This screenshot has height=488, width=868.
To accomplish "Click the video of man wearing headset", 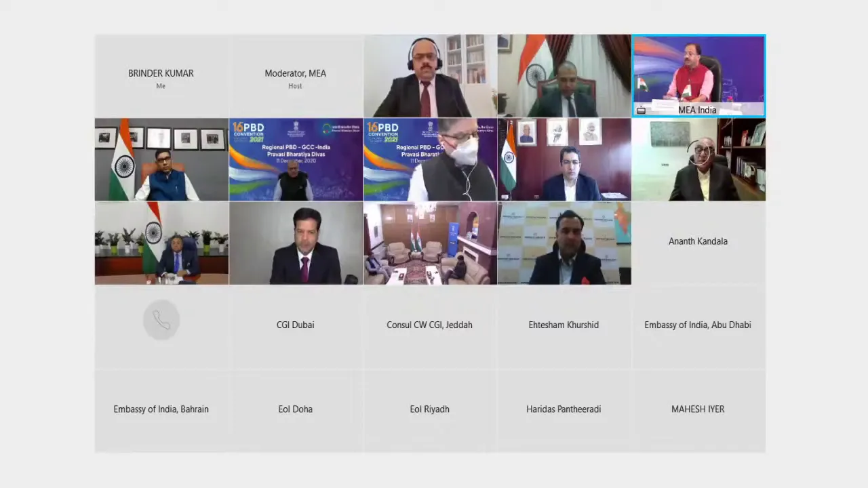I will tap(430, 76).
